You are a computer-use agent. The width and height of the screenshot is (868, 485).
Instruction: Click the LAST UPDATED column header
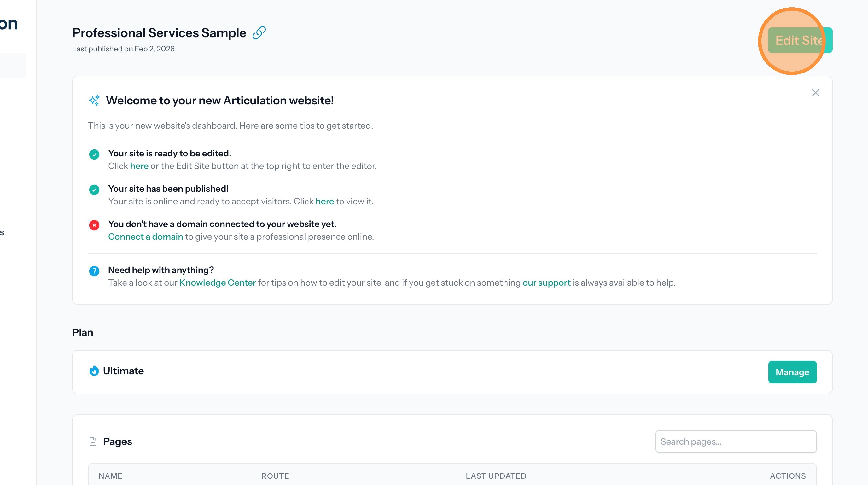coord(496,476)
